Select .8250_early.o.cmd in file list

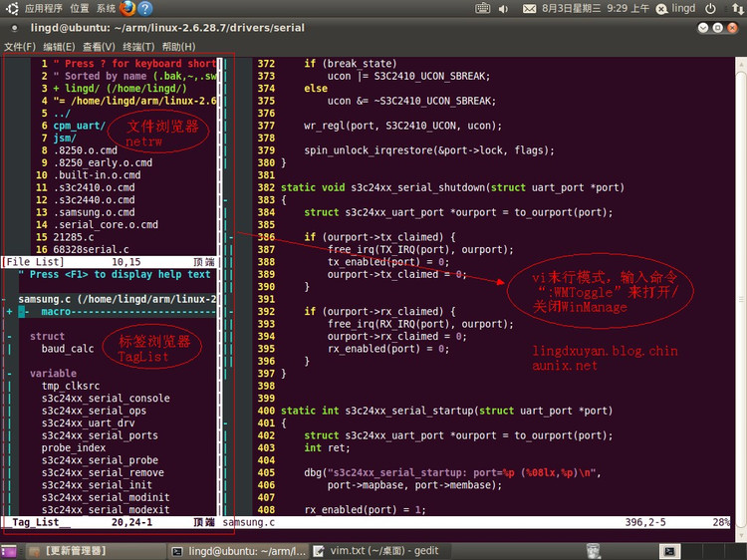pos(103,163)
